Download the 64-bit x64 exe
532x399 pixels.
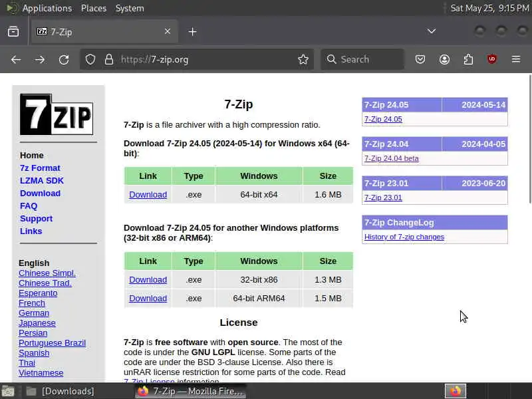148,195
